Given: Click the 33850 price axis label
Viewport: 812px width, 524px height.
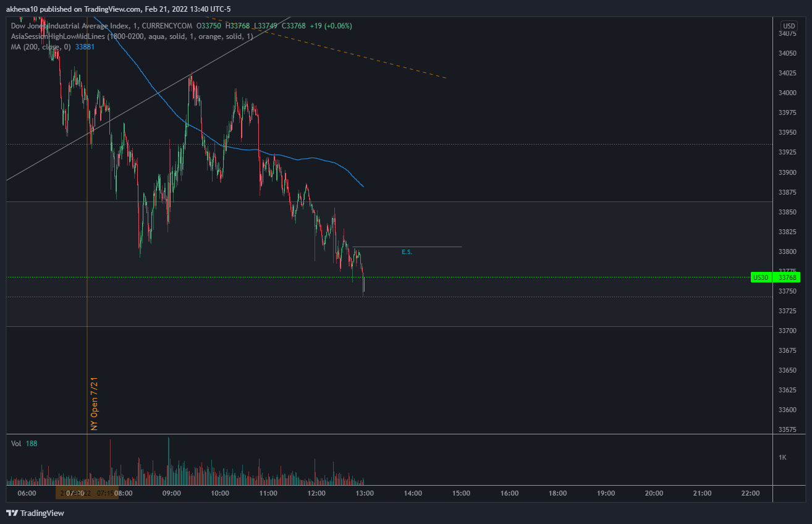Looking at the screenshot, I should tap(787, 212).
